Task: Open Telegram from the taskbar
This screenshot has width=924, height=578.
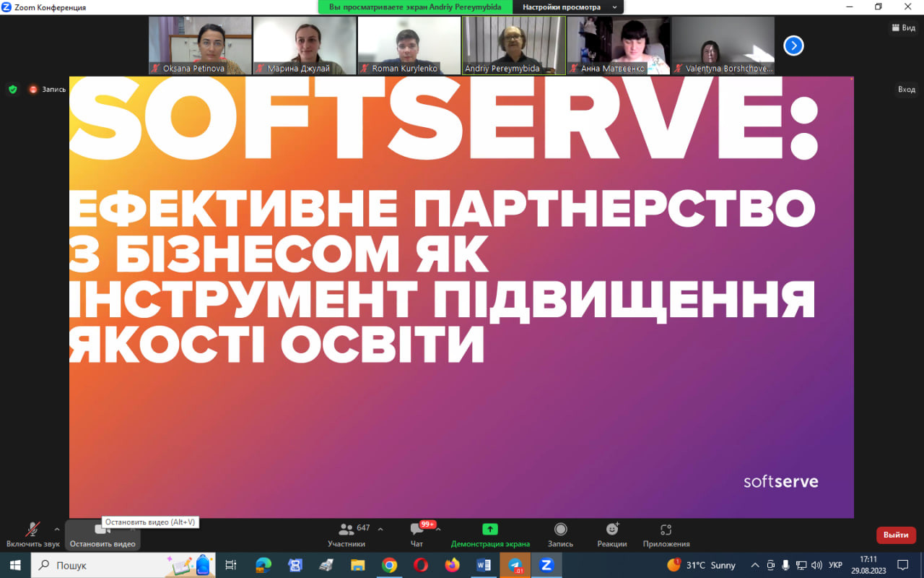Action: click(515, 565)
